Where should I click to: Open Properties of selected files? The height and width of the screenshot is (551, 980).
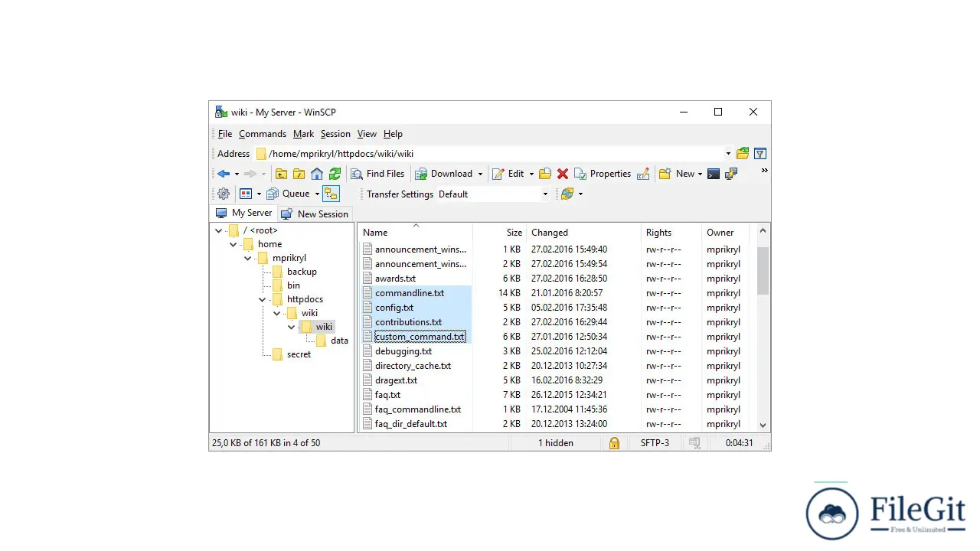coord(603,174)
